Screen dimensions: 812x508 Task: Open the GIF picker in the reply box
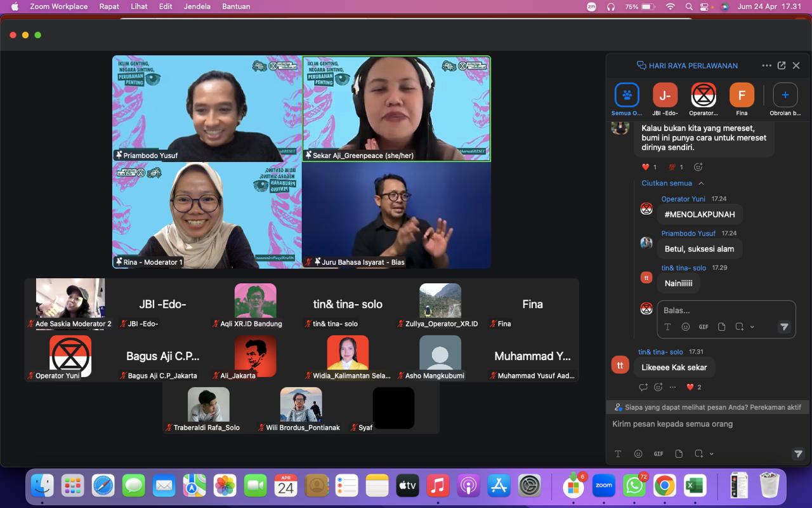click(704, 326)
